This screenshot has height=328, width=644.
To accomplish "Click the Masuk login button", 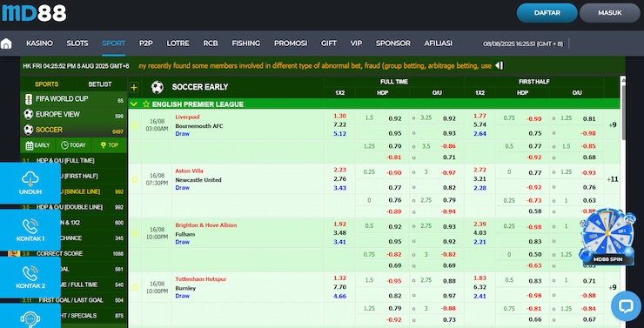I will [610, 13].
